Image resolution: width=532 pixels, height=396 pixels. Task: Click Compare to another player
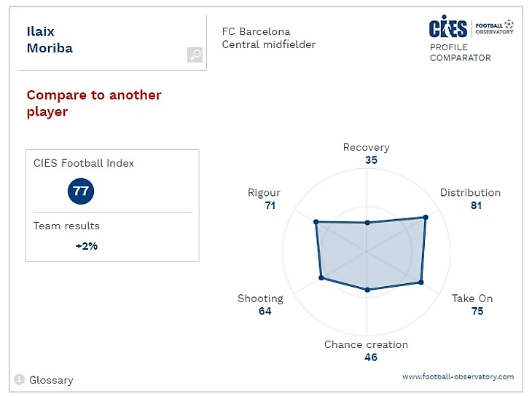point(94,103)
